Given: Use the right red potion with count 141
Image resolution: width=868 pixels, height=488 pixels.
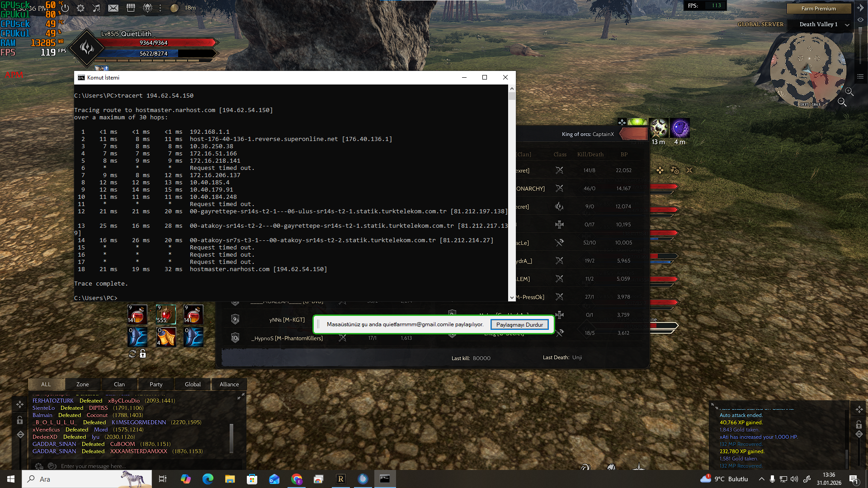Looking at the screenshot, I should (193, 314).
